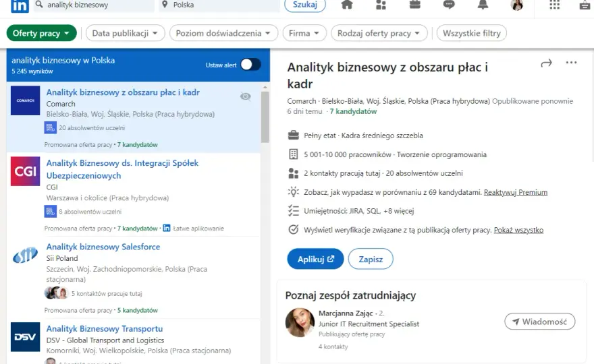Open the Messaging chat icon
The height and width of the screenshot is (364, 594).
pyautogui.click(x=449, y=5)
